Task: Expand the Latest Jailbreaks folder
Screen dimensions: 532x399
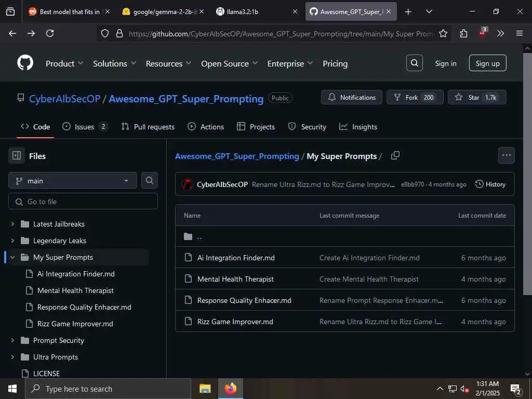Action: tap(12, 224)
